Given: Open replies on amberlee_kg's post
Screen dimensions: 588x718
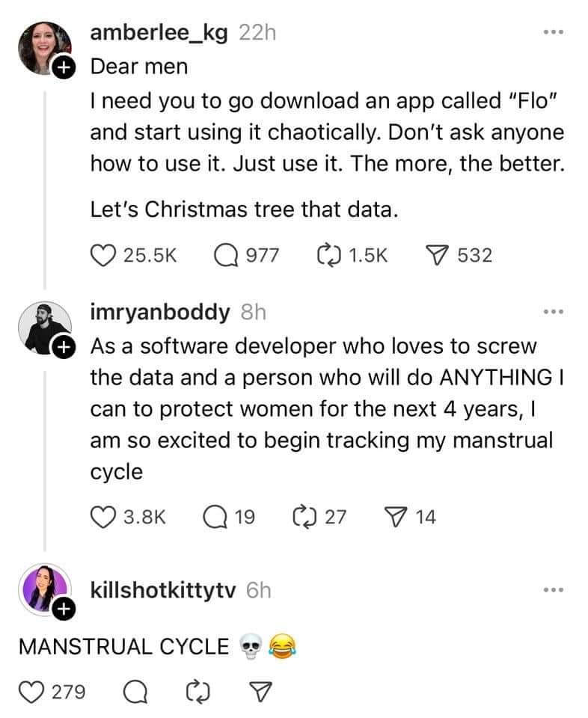Looking at the screenshot, I should (227, 255).
